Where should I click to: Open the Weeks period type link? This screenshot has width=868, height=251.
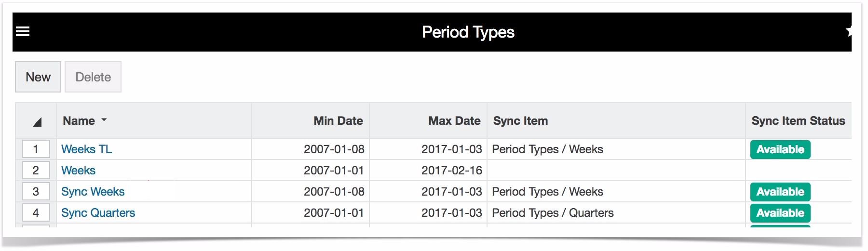(79, 171)
